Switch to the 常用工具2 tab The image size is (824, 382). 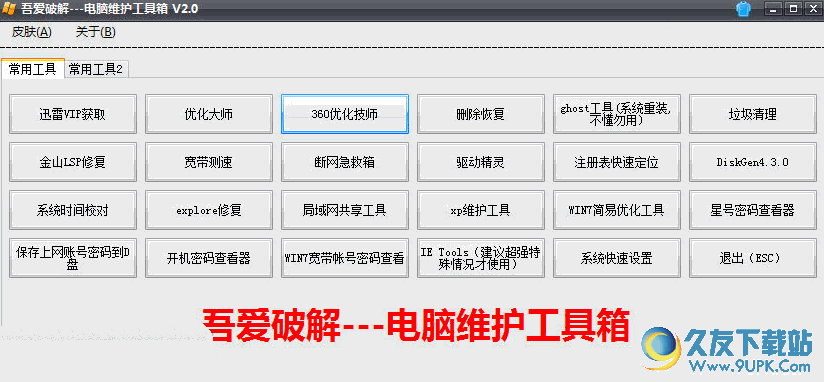point(96,69)
